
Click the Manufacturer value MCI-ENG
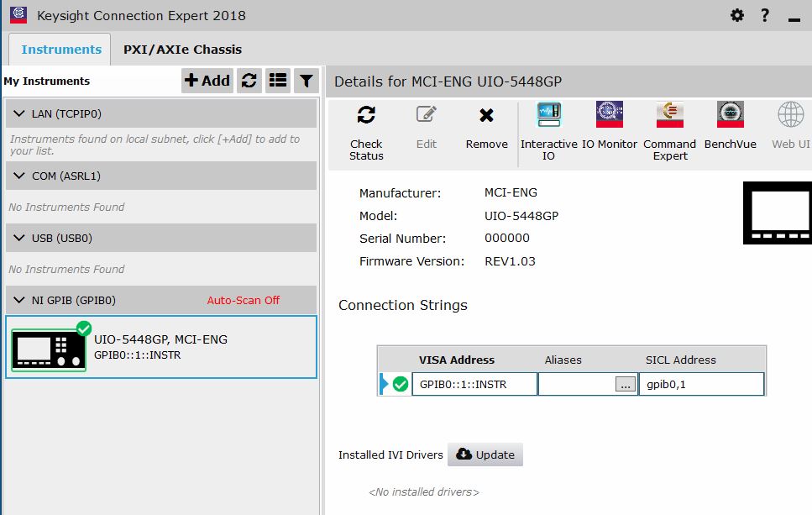pos(511,192)
